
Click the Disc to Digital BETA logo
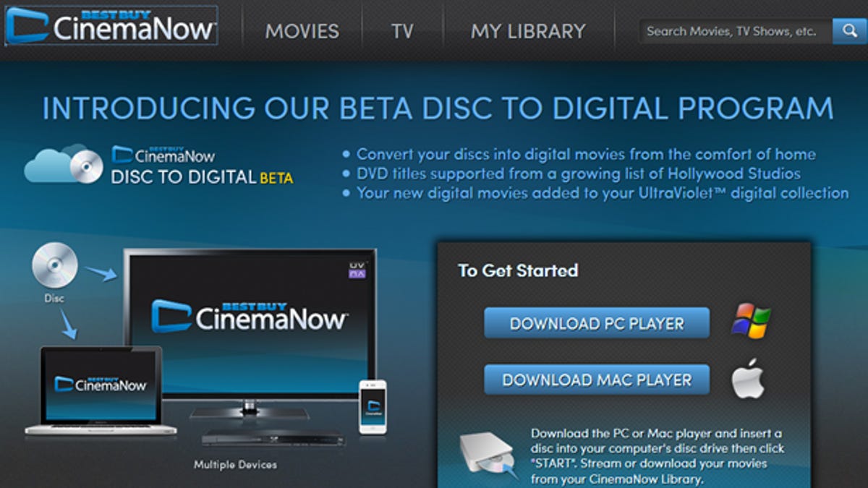(202, 166)
